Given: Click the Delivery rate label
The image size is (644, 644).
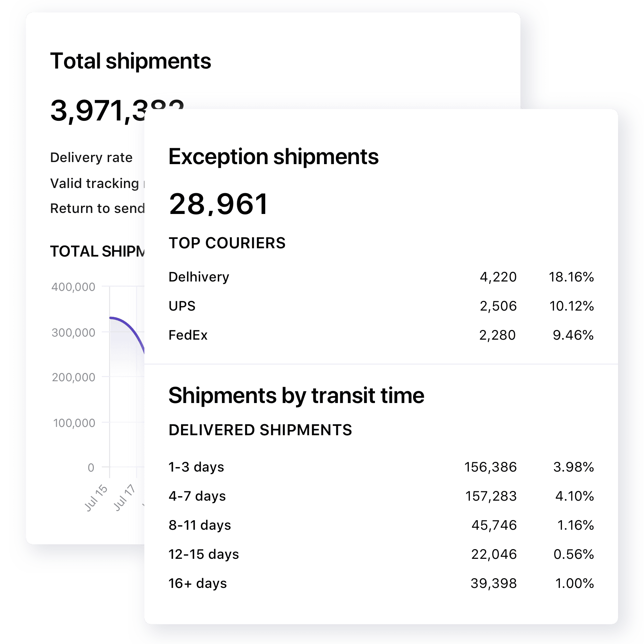Looking at the screenshot, I should [x=91, y=158].
